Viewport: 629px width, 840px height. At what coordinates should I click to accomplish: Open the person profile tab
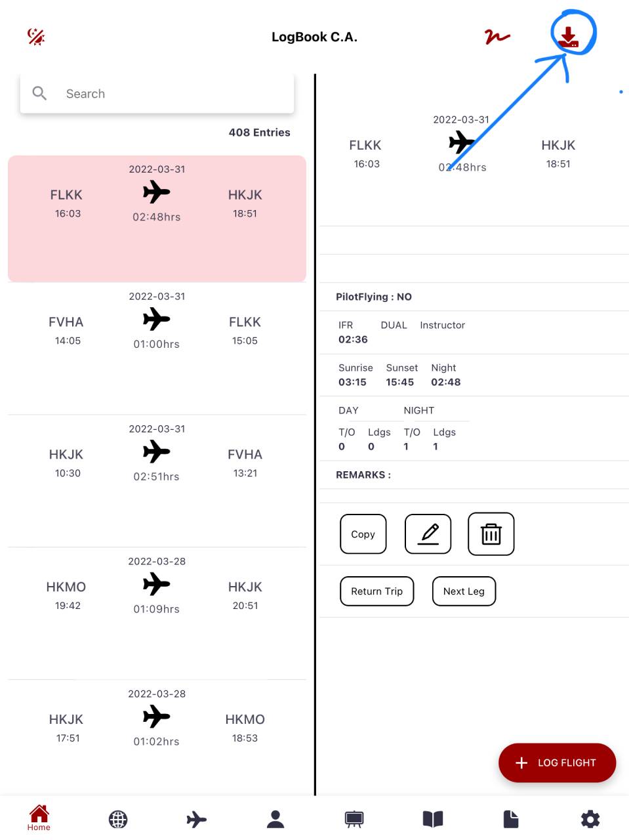point(275,819)
